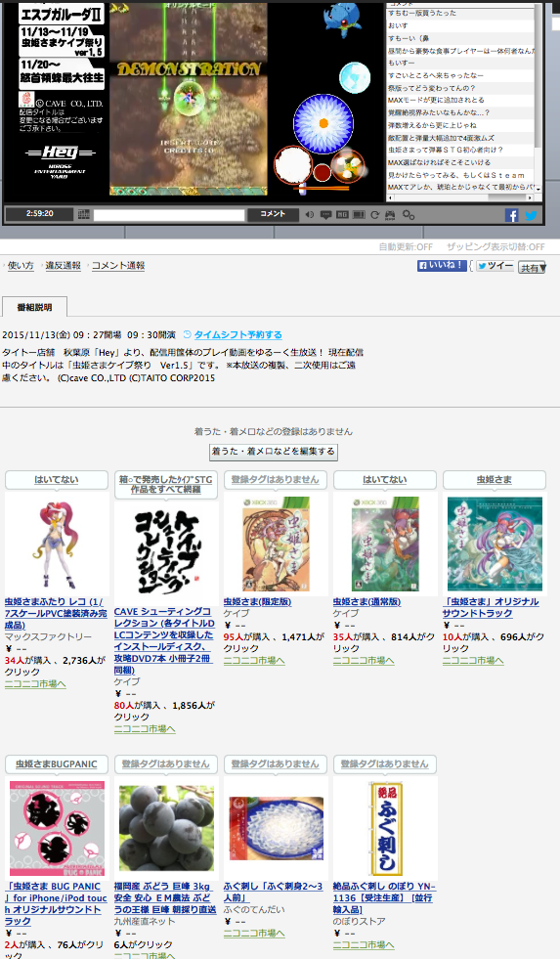Click the CAVE calligraphy collection thumbnail

point(166,553)
